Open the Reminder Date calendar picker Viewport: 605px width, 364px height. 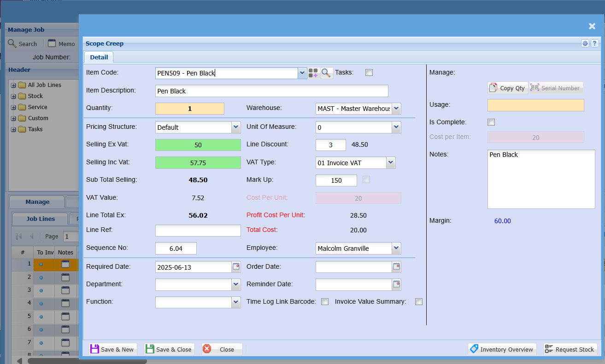pos(396,284)
